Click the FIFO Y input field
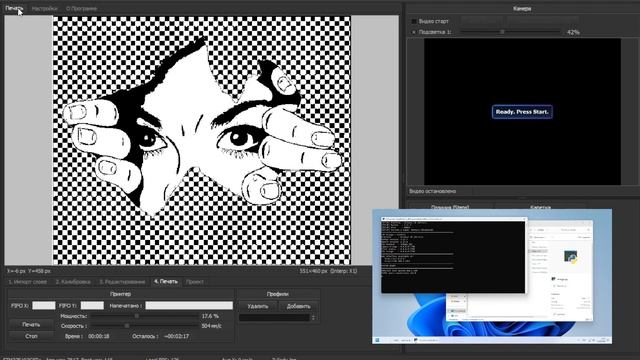640x360 pixels. (92, 305)
